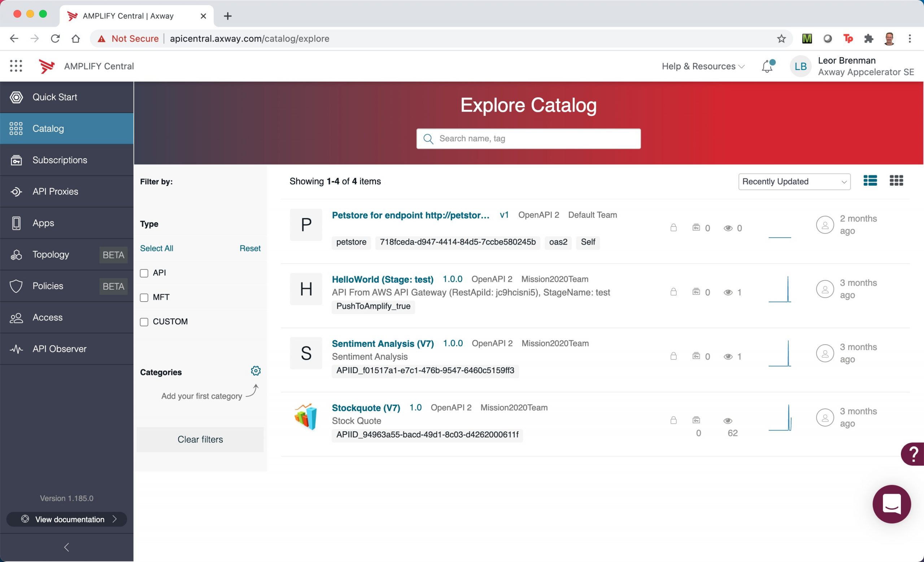Screen dimensions: 924x562
Task: Open Stockquote (V7) catalog item
Action: pyautogui.click(x=366, y=407)
